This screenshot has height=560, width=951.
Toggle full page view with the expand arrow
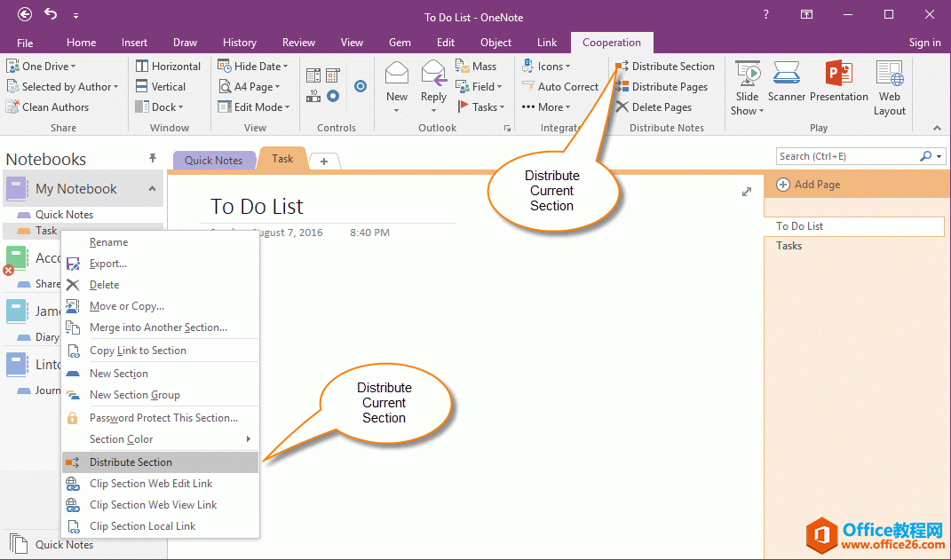tap(747, 192)
